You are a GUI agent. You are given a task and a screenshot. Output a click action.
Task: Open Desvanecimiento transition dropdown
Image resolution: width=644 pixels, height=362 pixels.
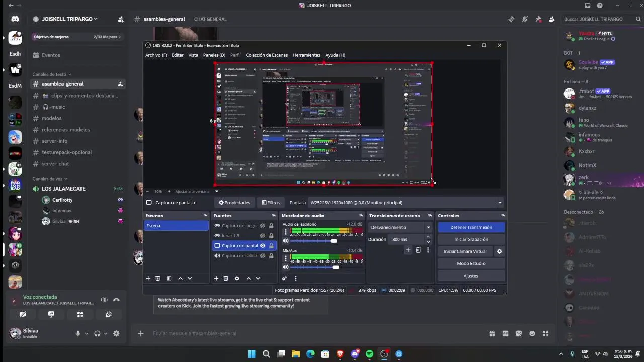tap(400, 227)
